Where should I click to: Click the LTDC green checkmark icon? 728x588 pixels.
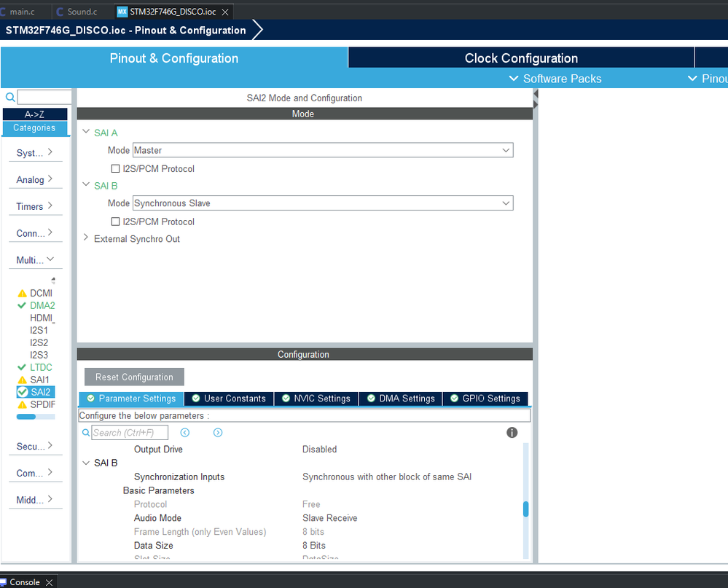point(21,367)
